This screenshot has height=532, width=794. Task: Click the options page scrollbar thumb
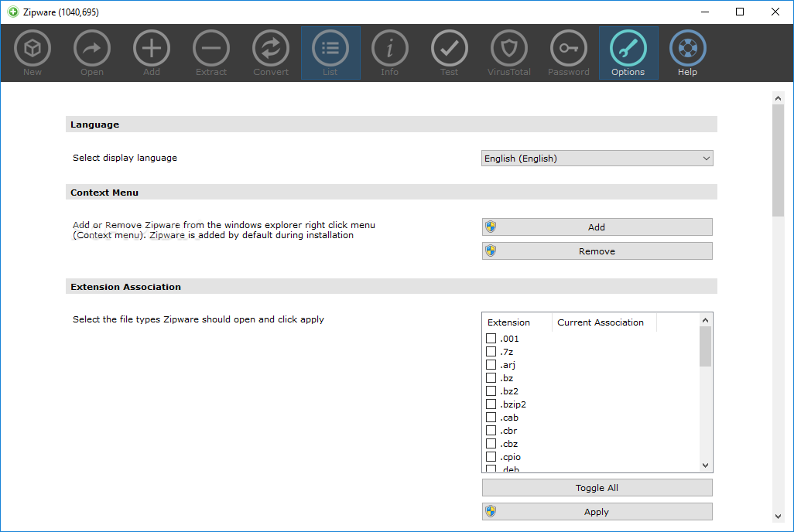pyautogui.click(x=779, y=161)
